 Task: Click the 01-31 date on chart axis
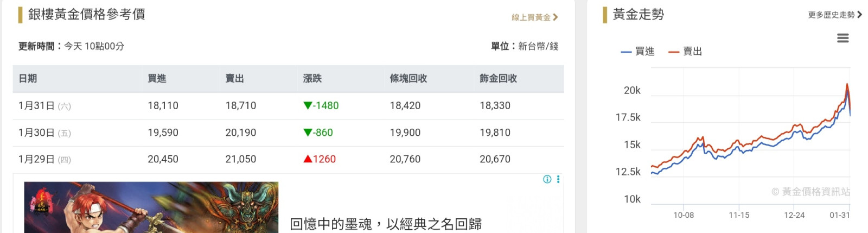coord(839,215)
